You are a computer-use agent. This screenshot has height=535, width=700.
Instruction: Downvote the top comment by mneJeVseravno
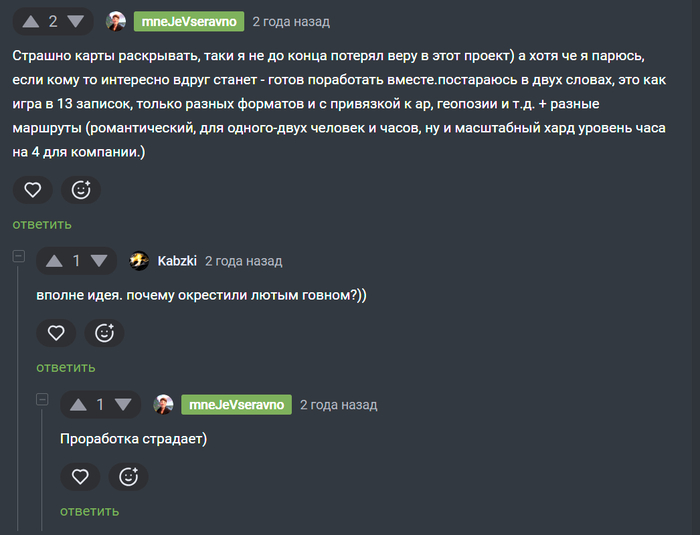click(x=76, y=21)
